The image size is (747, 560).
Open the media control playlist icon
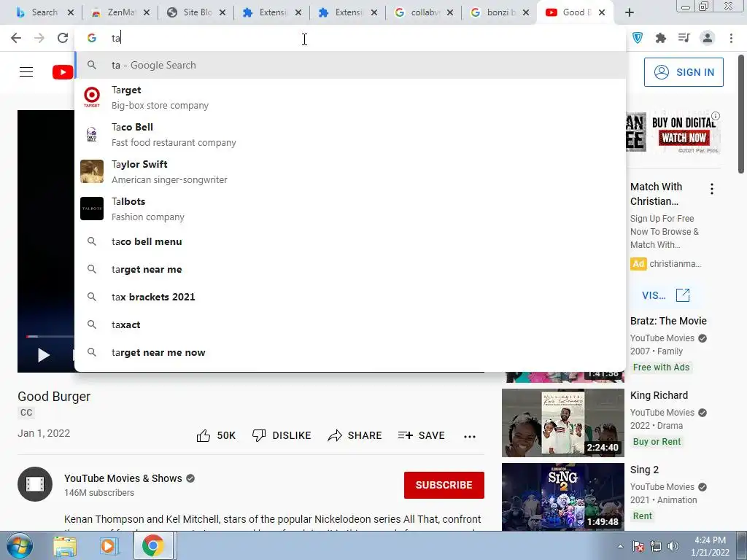684,38
